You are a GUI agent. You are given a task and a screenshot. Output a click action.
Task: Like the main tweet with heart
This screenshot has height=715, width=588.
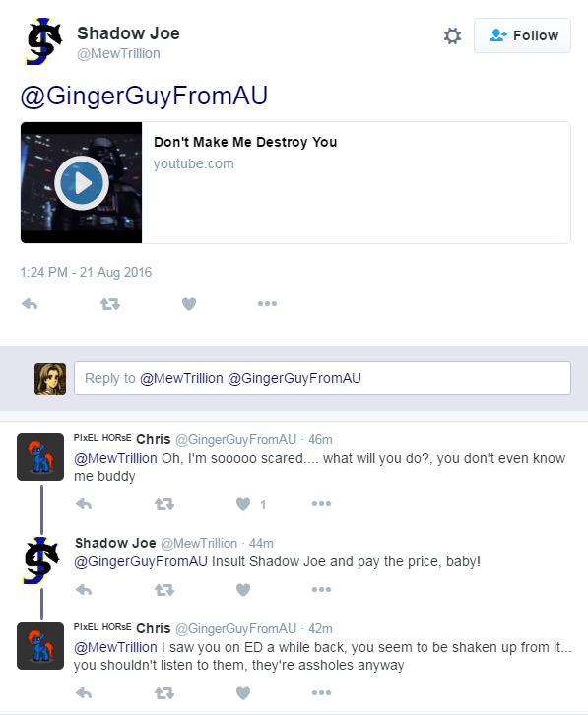tap(189, 304)
